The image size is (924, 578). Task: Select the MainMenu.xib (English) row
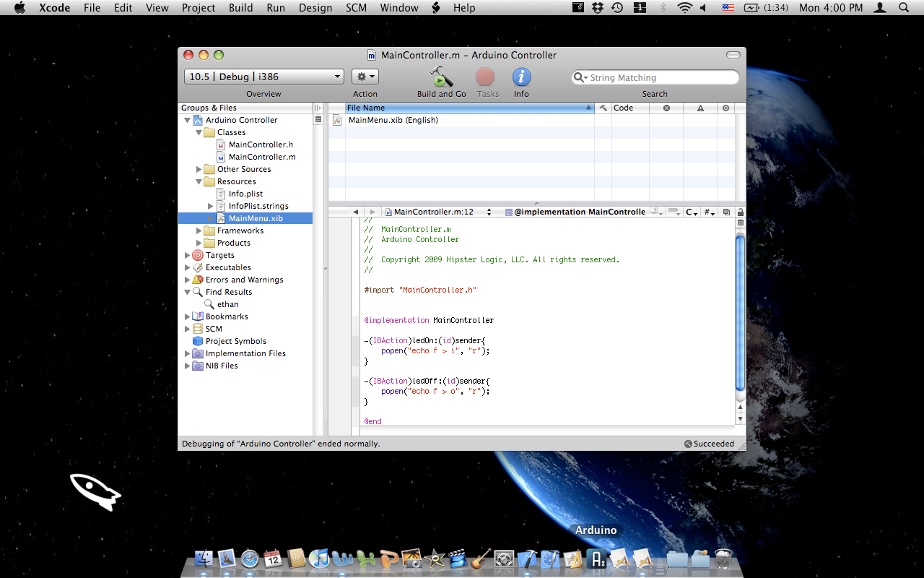[x=531, y=120]
